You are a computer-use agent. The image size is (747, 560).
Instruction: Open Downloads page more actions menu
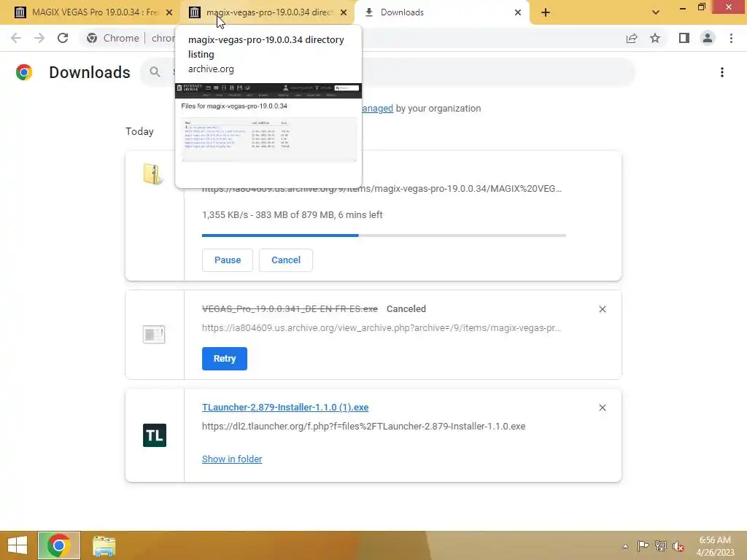722,72
